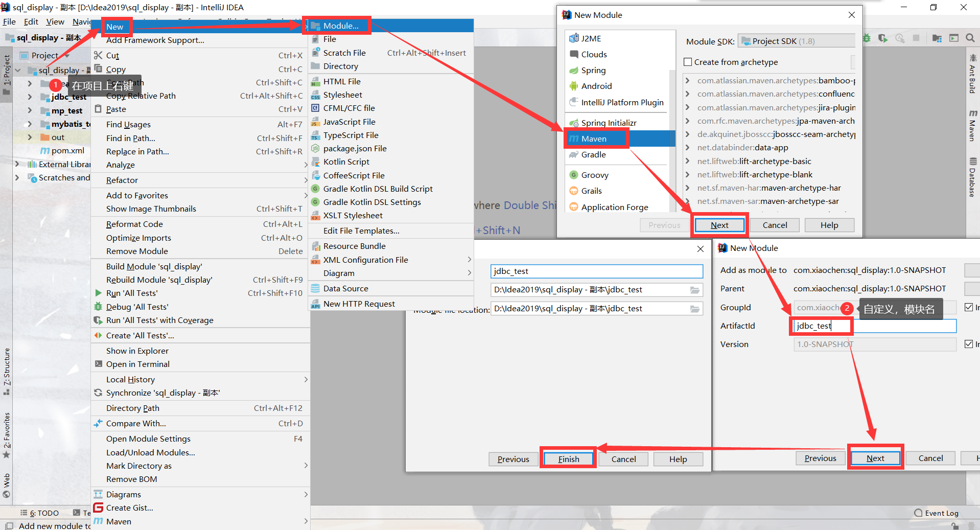The image size is (980, 530).
Task: Click the tool windows quick-access icon at bottom-left
Action: (x=9, y=525)
